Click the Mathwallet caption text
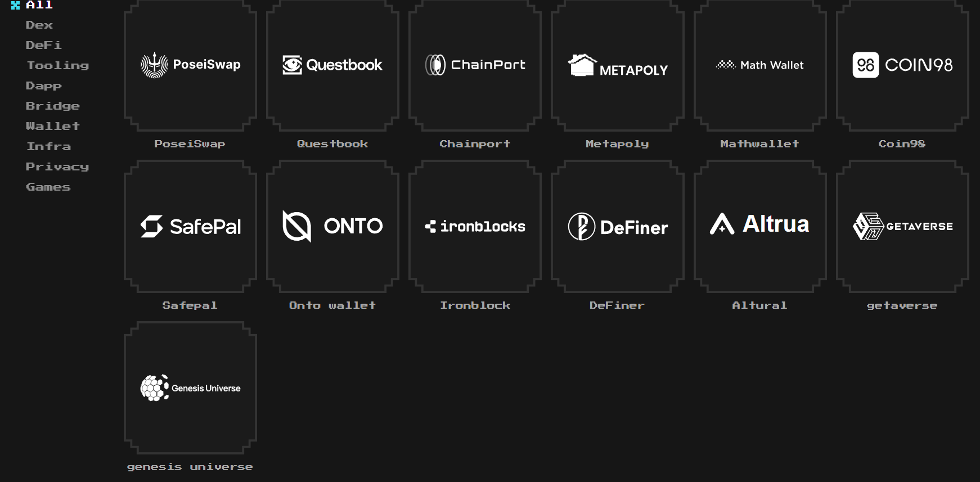 point(759,144)
